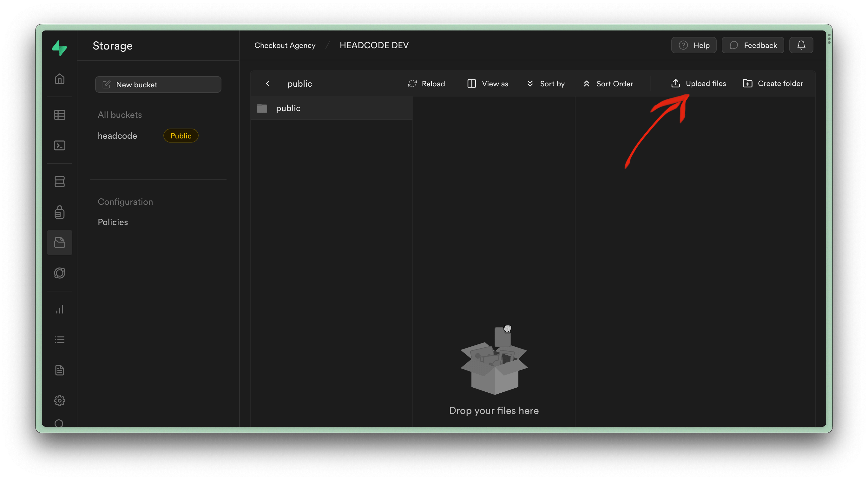Open the Table Editor icon
The width and height of the screenshot is (868, 480).
pyautogui.click(x=60, y=115)
